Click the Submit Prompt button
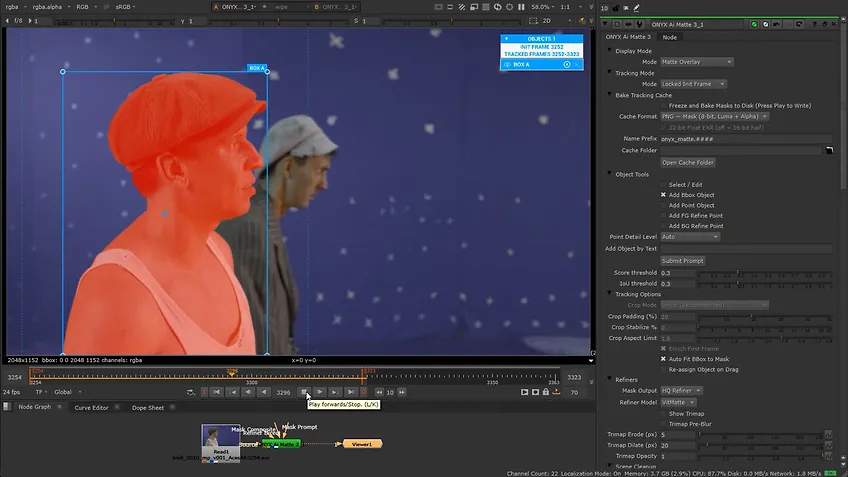848x477 pixels. 683,261
